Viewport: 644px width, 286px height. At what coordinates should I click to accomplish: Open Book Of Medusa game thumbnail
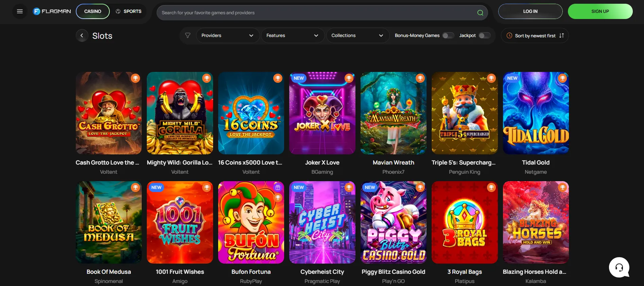(x=109, y=222)
